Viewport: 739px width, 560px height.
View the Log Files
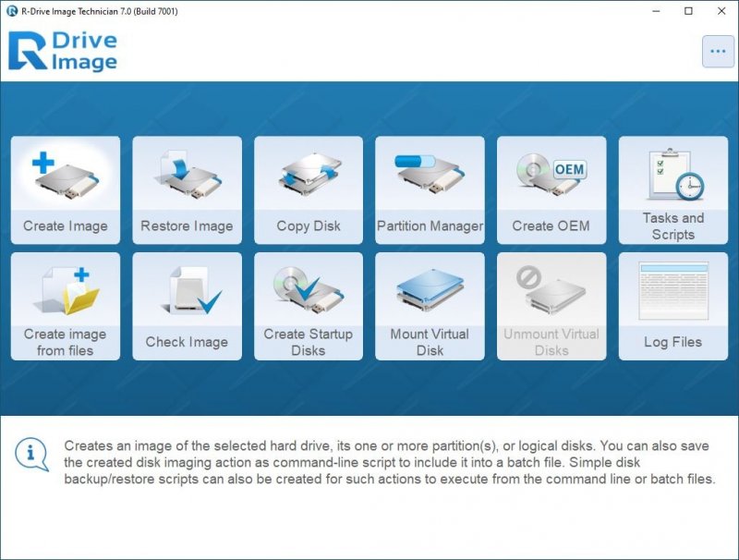[673, 307]
